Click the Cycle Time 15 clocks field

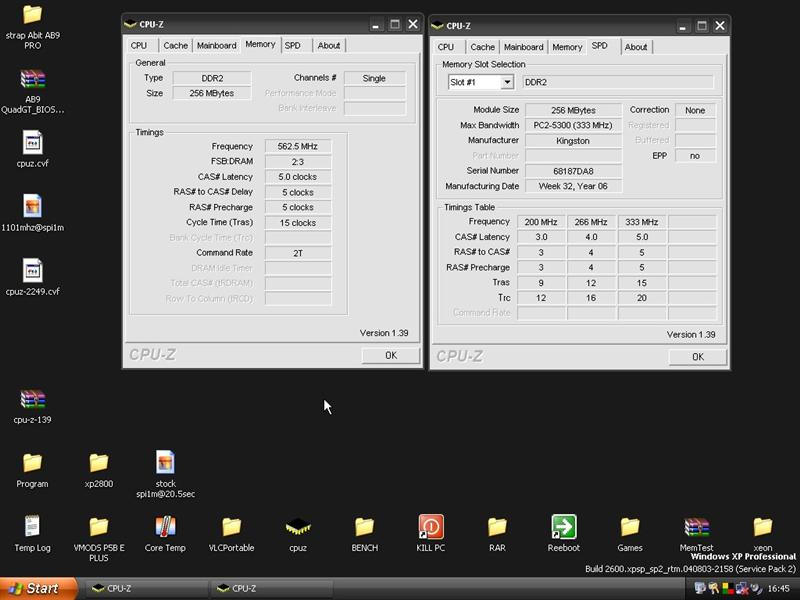[298, 223]
